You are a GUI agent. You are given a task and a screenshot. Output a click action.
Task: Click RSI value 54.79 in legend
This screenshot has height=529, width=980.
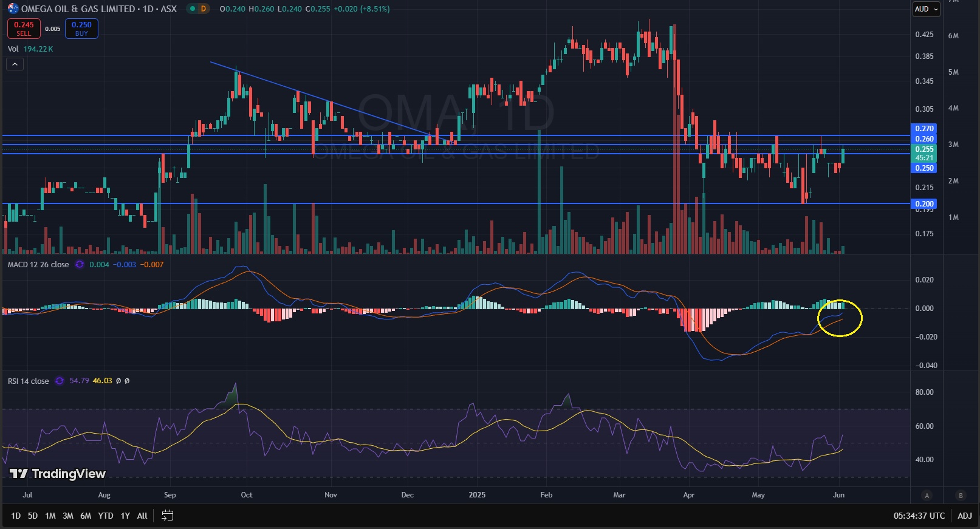coord(79,381)
